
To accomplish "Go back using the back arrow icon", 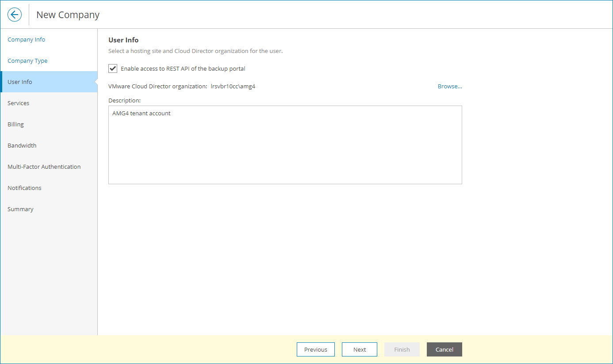I will pyautogui.click(x=15, y=14).
